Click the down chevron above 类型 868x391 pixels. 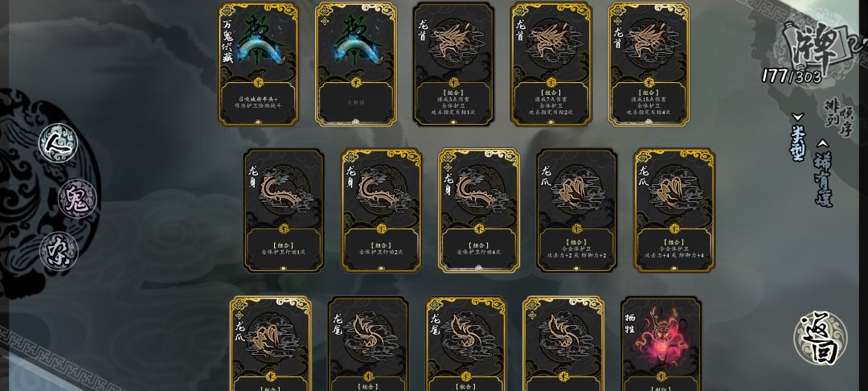(798, 117)
